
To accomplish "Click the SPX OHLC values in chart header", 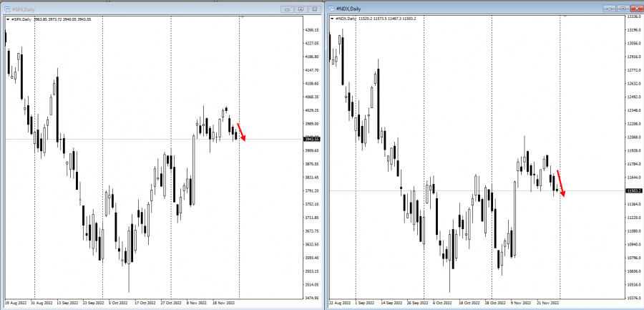I will 63,19.
